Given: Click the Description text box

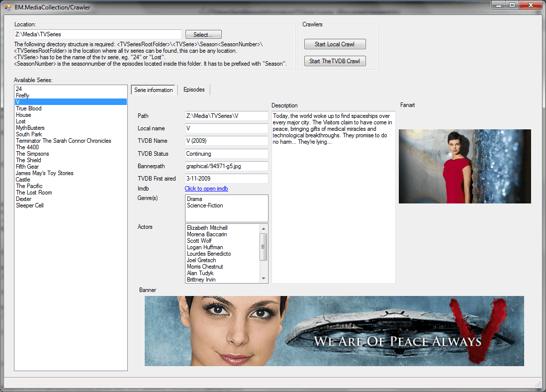Looking at the screenshot, I should pos(333,197).
